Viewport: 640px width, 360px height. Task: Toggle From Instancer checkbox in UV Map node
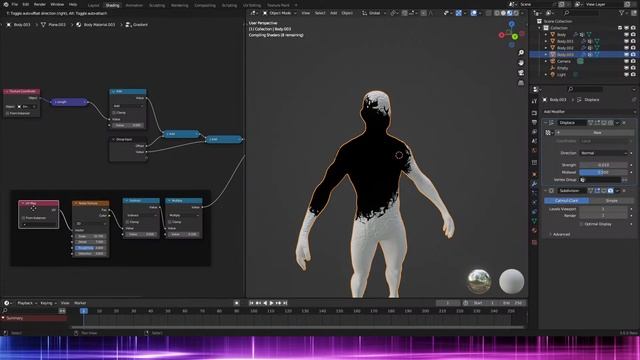coord(23,218)
